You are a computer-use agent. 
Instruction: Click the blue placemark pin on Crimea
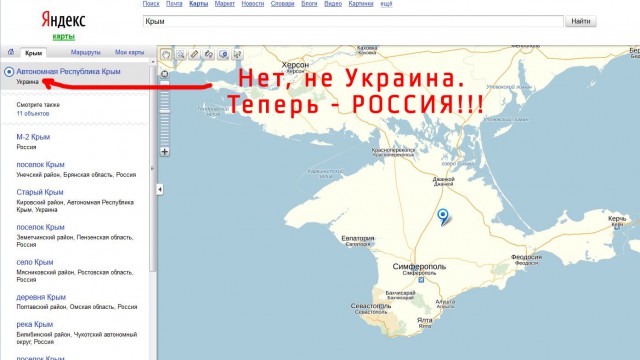pos(443,216)
